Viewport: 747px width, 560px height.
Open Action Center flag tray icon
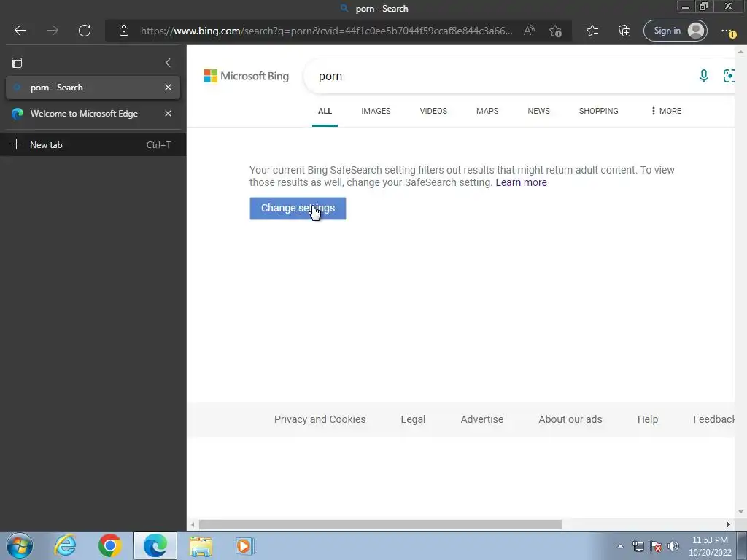click(656, 546)
